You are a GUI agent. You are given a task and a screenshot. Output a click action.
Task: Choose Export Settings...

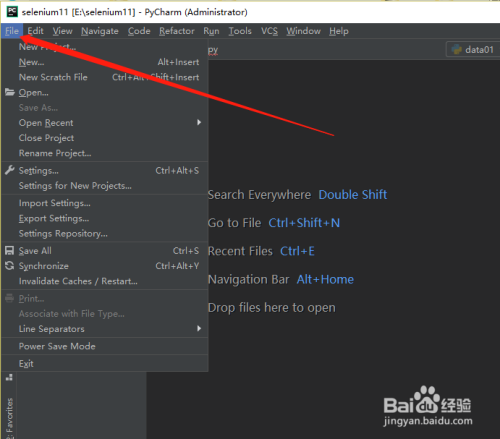click(105, 218)
